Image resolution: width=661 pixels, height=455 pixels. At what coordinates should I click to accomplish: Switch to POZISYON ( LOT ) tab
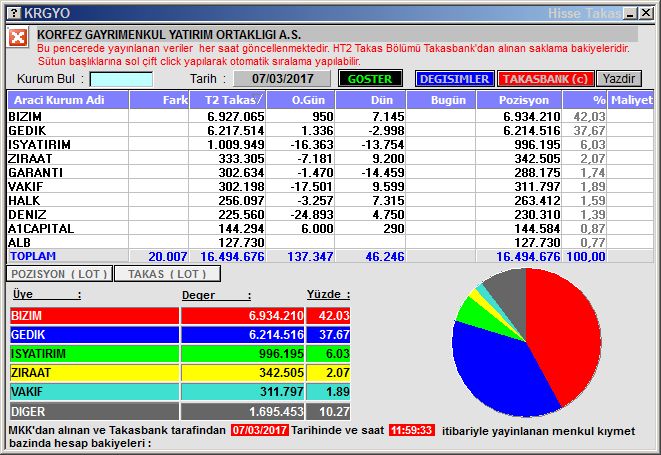click(x=59, y=274)
